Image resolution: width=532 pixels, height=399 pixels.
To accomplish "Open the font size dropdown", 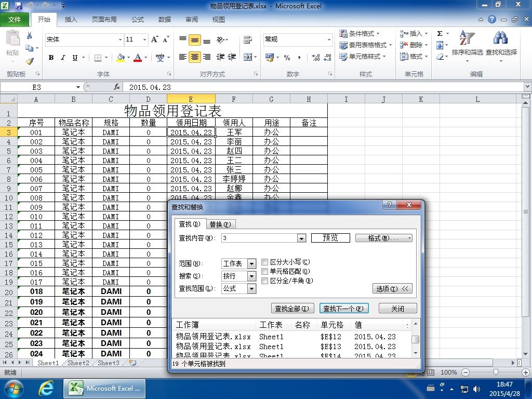I will 144,39.
